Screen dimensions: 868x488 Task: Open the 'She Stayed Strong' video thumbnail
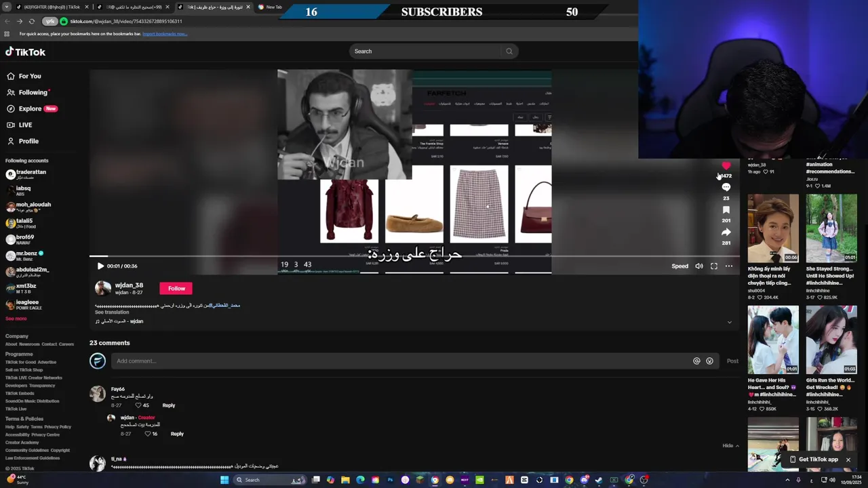831,228
